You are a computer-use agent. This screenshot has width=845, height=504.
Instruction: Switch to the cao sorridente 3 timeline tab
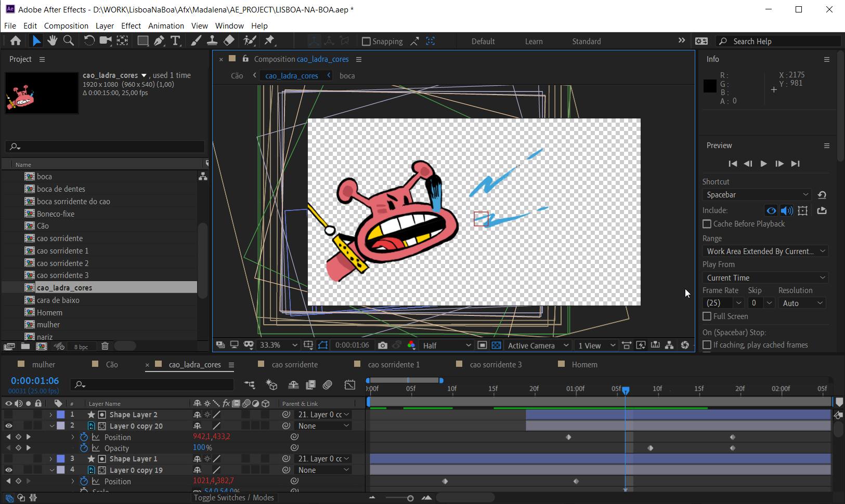pos(496,365)
